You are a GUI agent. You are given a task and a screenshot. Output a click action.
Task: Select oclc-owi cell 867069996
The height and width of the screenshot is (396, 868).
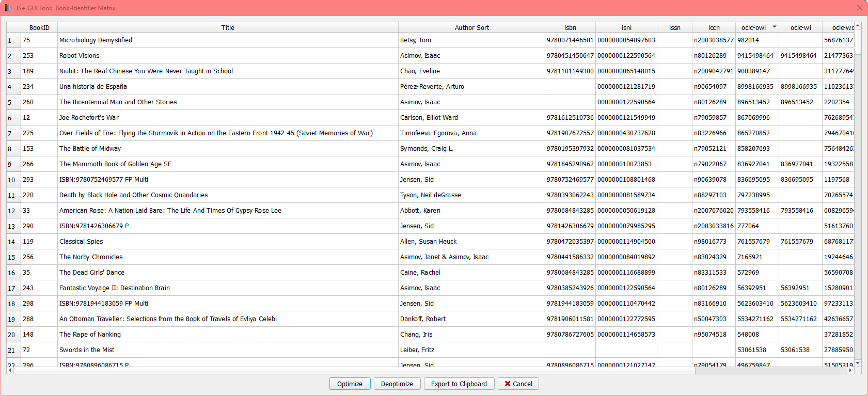point(757,118)
